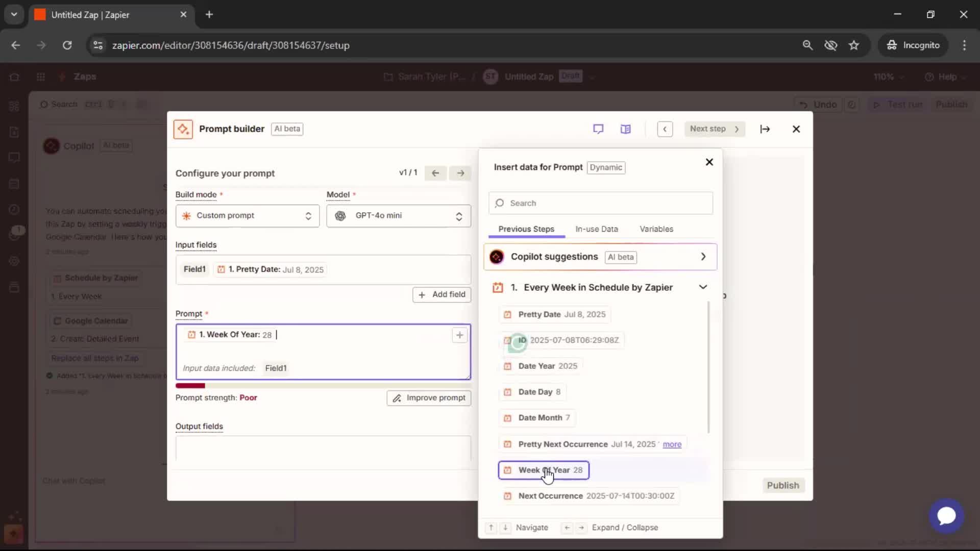The width and height of the screenshot is (980, 551).
Task: Click the Field1 input field chip
Action: (194, 269)
